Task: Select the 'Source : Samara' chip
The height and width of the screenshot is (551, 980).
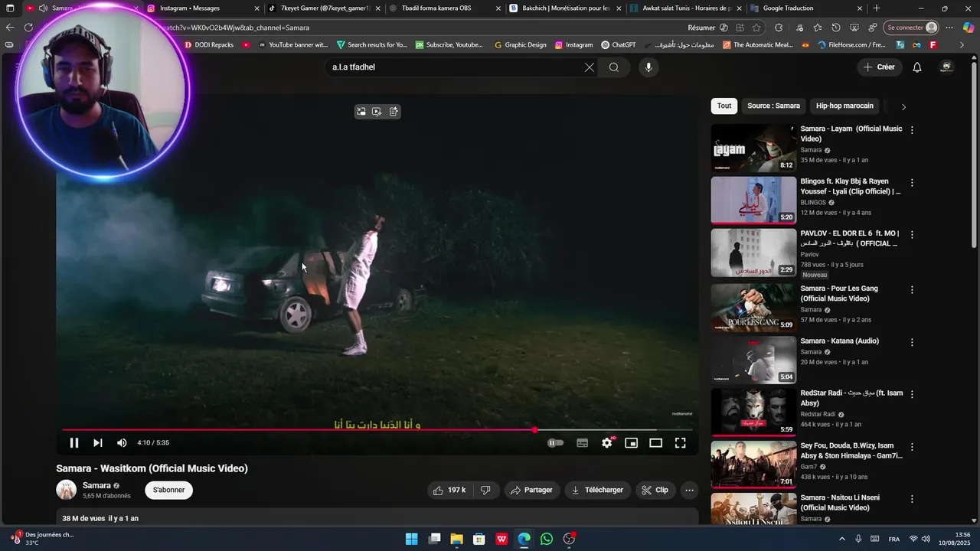Action: point(773,106)
